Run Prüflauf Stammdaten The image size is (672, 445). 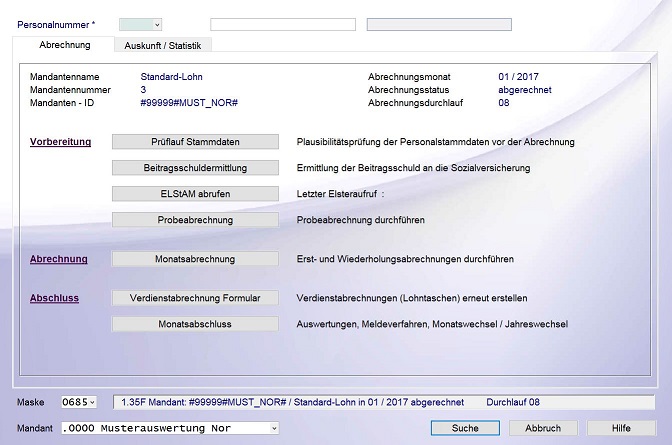(x=195, y=142)
